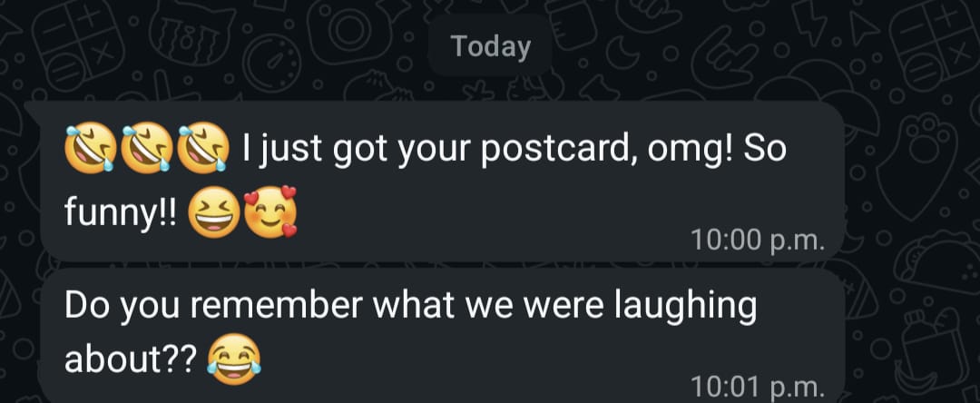Image resolution: width=980 pixels, height=403 pixels.
Task: Click the camera doodle near Today chip
Action: [348, 30]
